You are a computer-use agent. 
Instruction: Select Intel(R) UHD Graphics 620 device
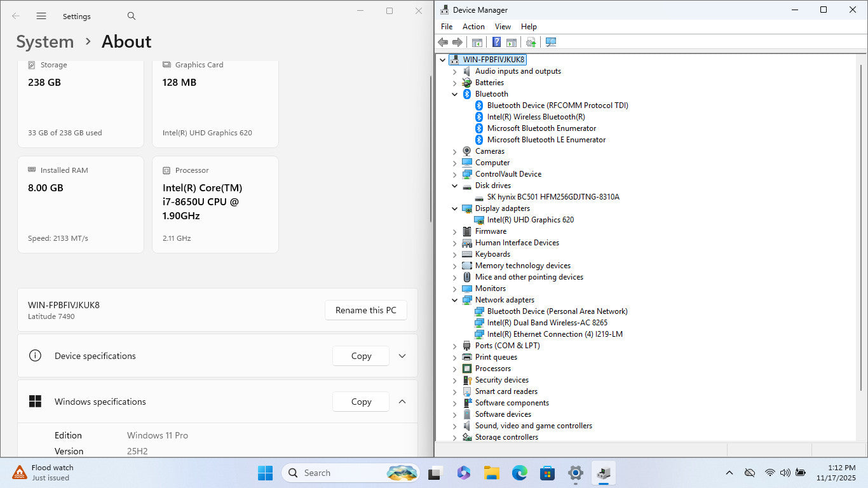(x=530, y=220)
